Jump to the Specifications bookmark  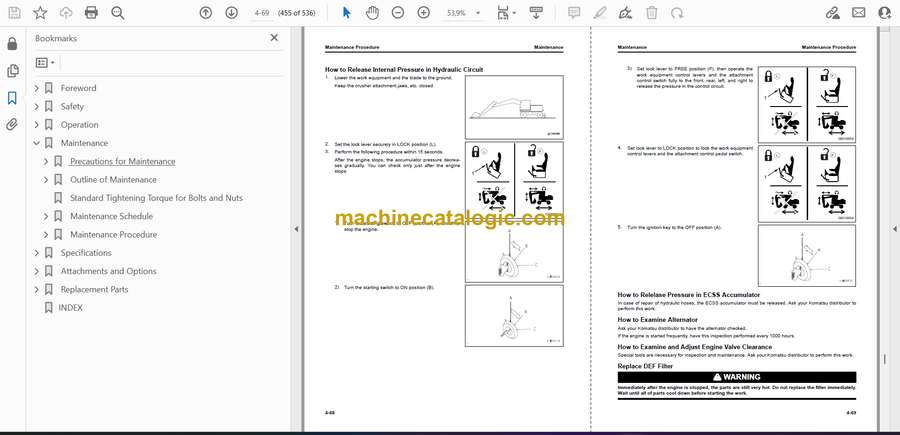[x=86, y=253]
